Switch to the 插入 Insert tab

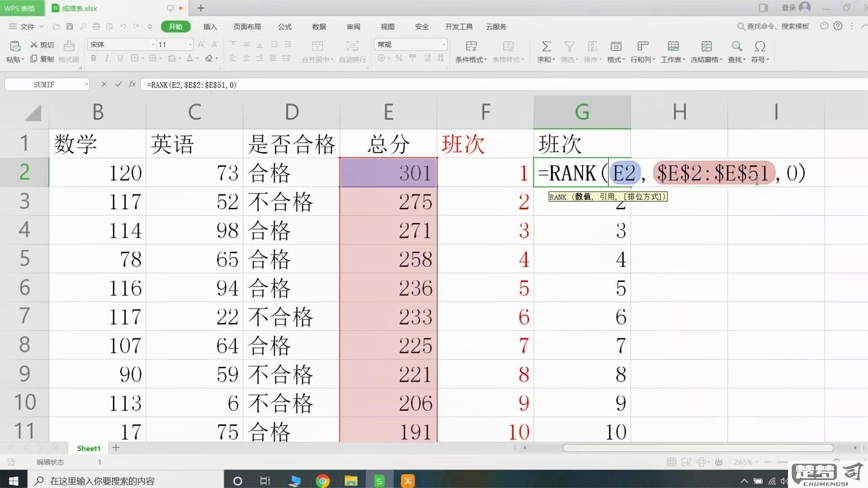pyautogui.click(x=210, y=27)
